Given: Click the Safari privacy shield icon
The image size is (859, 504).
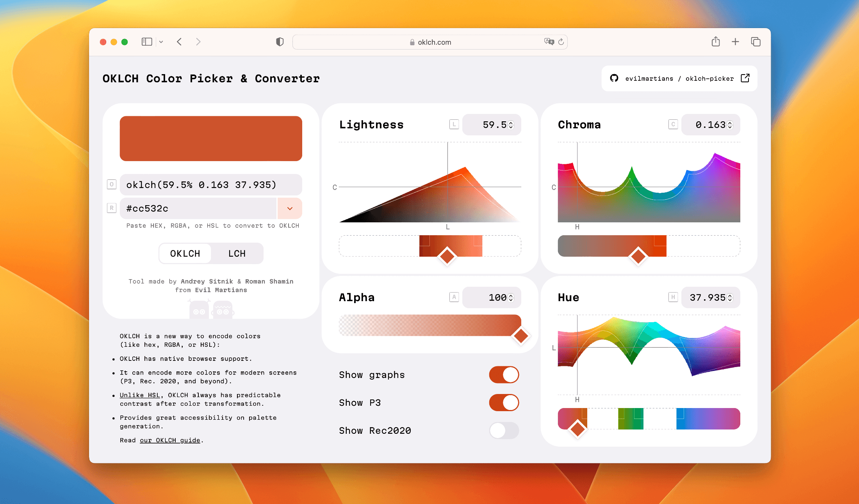Looking at the screenshot, I should tap(280, 42).
